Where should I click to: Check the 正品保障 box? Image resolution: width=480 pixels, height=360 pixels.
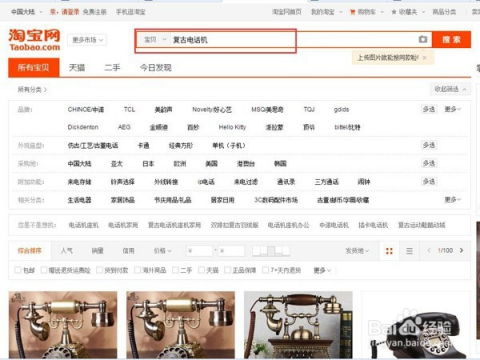tap(228, 270)
